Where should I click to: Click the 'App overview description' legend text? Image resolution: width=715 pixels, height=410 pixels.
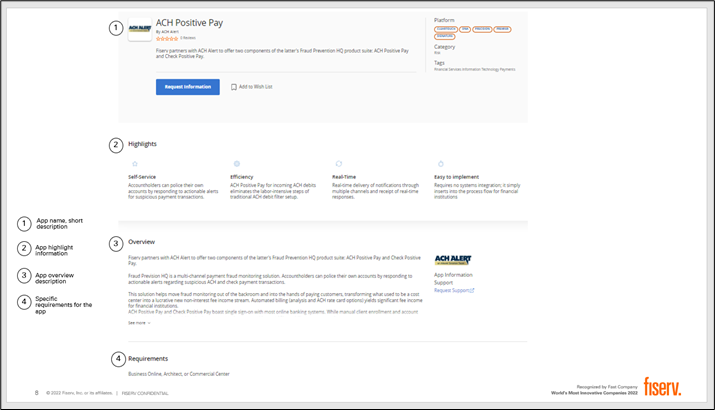point(55,278)
